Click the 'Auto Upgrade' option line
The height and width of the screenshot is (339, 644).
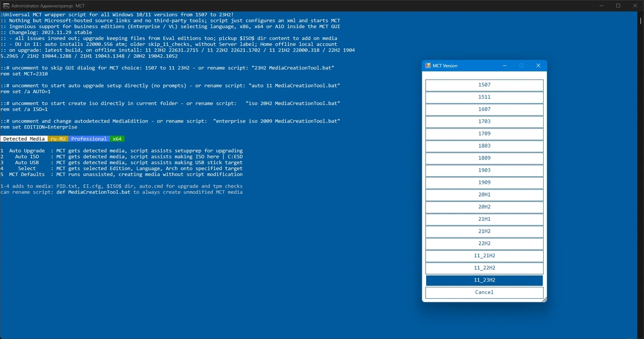click(122, 150)
